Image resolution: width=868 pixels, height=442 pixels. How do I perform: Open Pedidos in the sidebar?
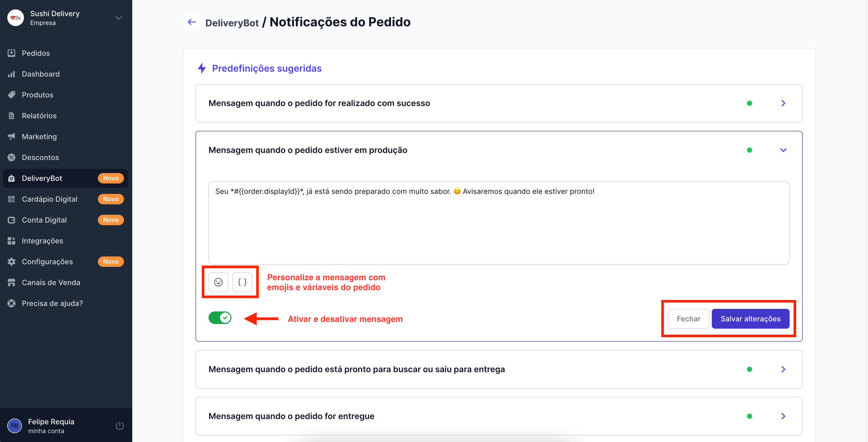36,53
